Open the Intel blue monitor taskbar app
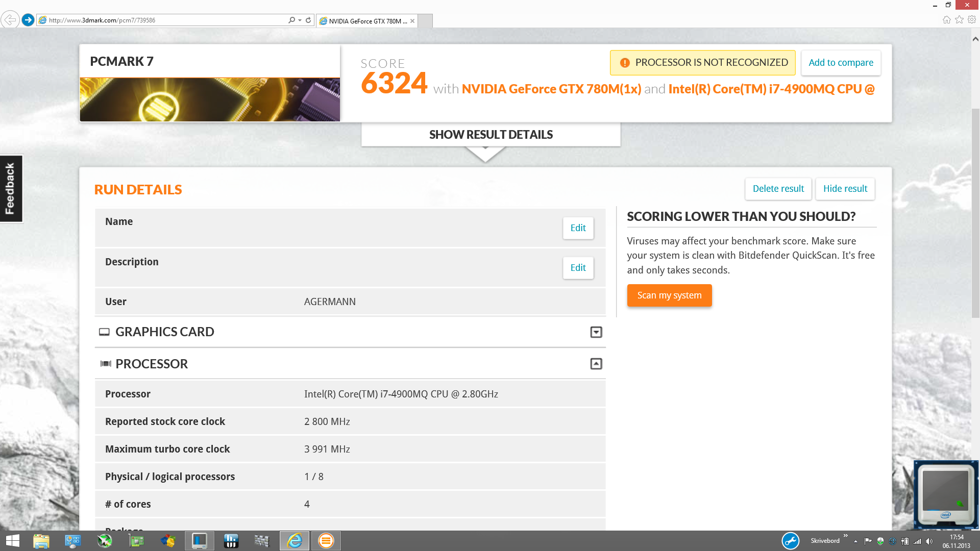This screenshot has height=551, width=980. click(199, 541)
